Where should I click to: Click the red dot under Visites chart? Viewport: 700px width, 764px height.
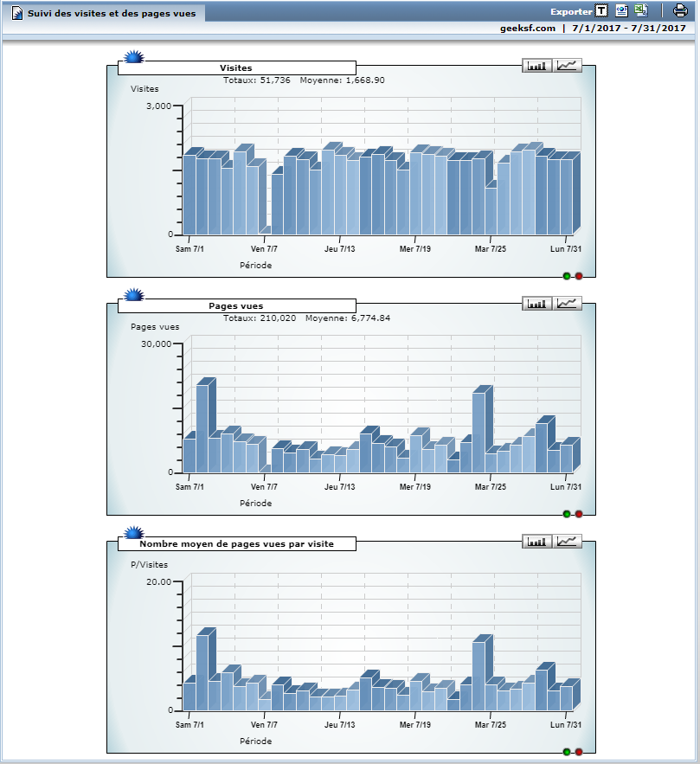click(x=579, y=276)
